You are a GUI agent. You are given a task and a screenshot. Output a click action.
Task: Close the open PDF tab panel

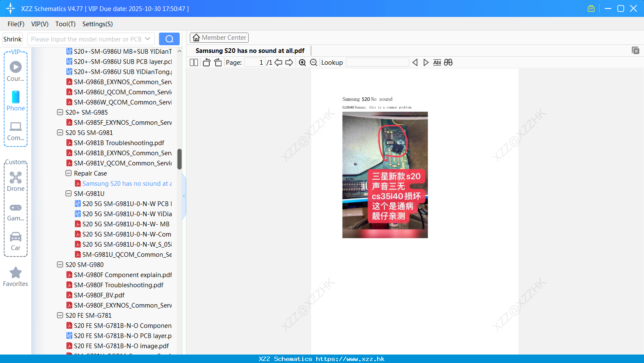tap(635, 50)
